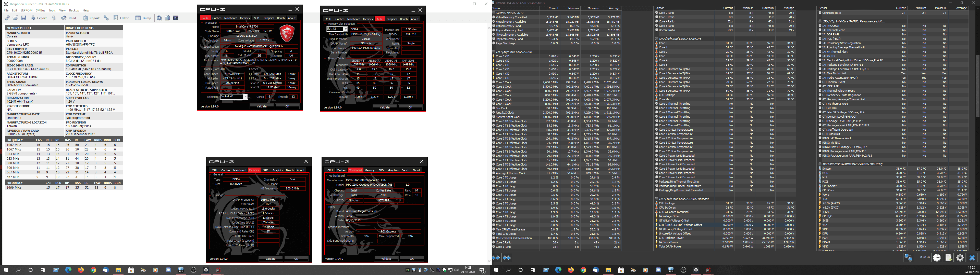Click the waveform chip icon in Thaiphoon toolbar
This screenshot has height=275, width=980.
(176, 18)
